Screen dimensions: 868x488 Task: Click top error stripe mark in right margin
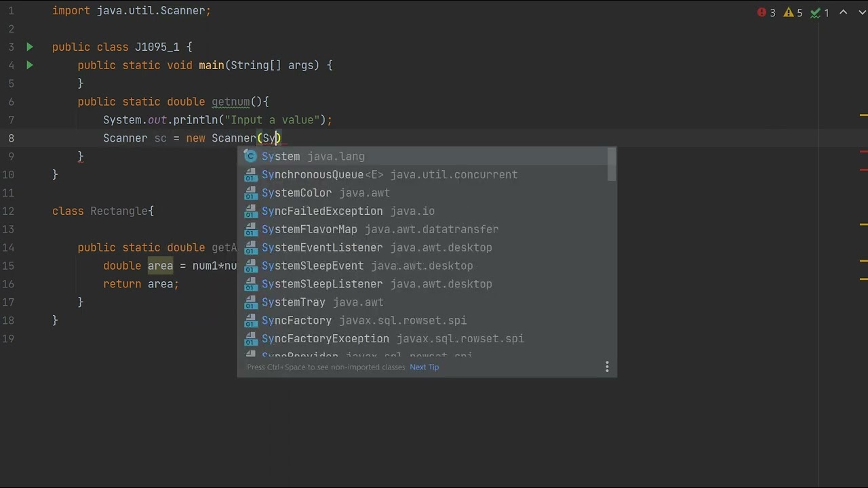[x=863, y=115]
